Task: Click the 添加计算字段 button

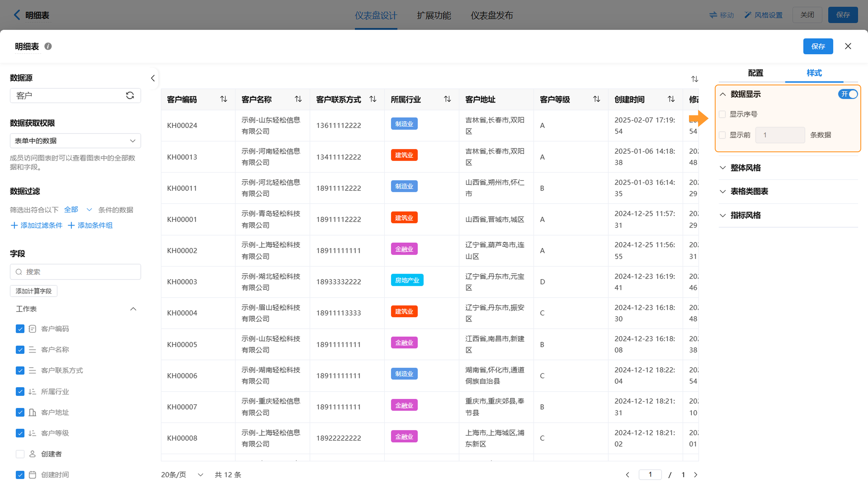Action: (x=33, y=291)
